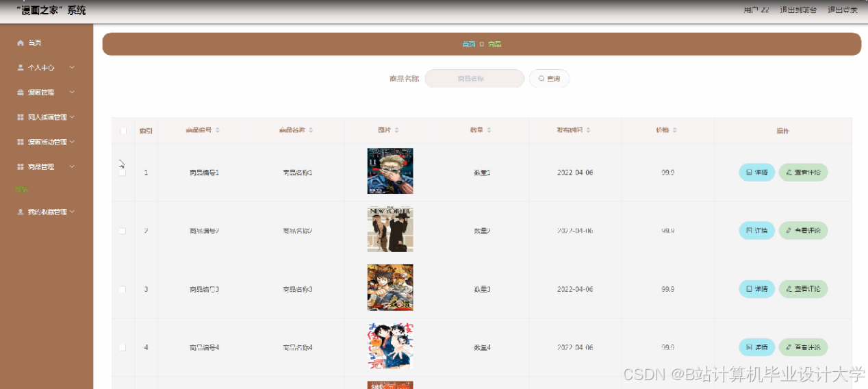Expand the 我的收藏管理 chevron

[x=72, y=212]
